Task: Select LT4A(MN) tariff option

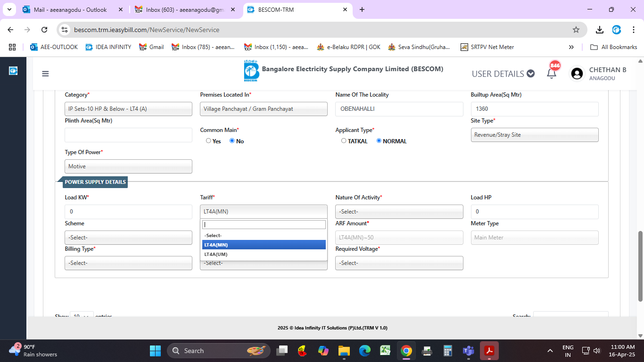Action: pos(264,245)
